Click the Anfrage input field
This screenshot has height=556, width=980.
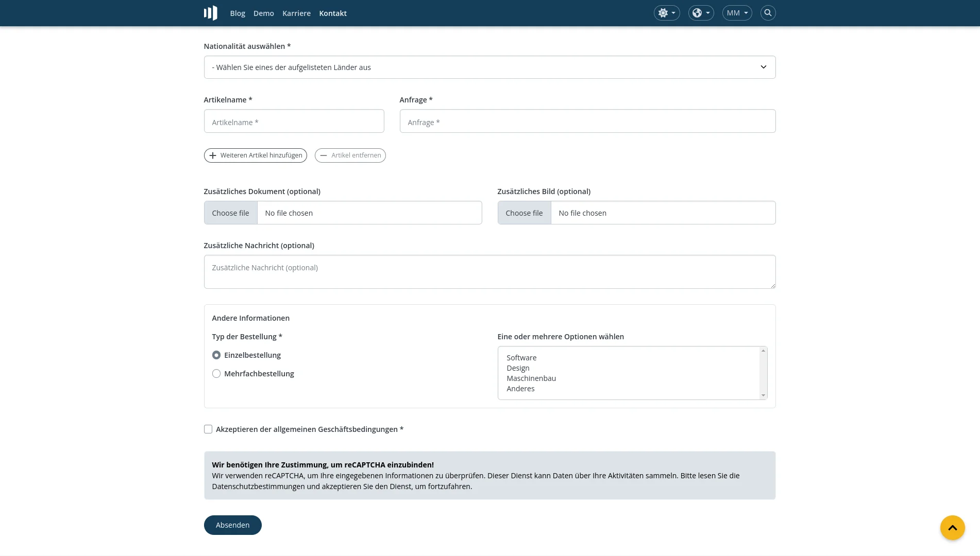pos(587,121)
